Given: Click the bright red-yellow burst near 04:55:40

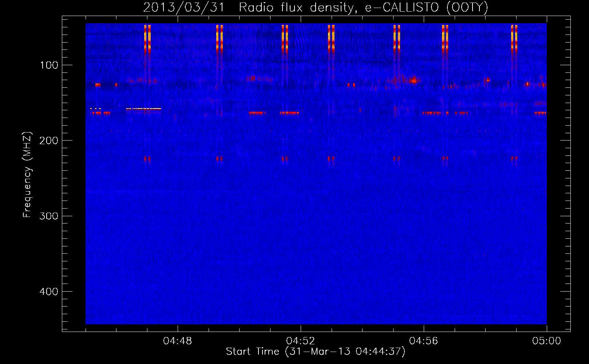Looking at the screenshot, I should coord(413,80).
